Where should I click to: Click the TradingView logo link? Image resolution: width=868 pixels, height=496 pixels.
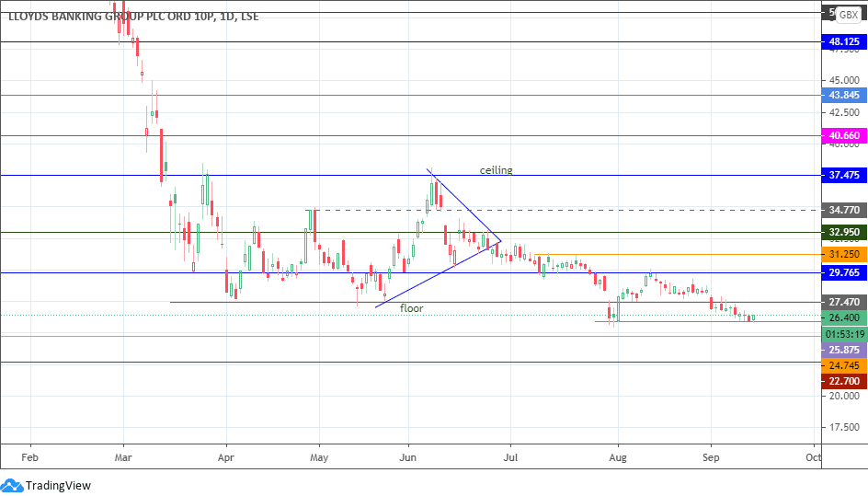click(x=45, y=486)
